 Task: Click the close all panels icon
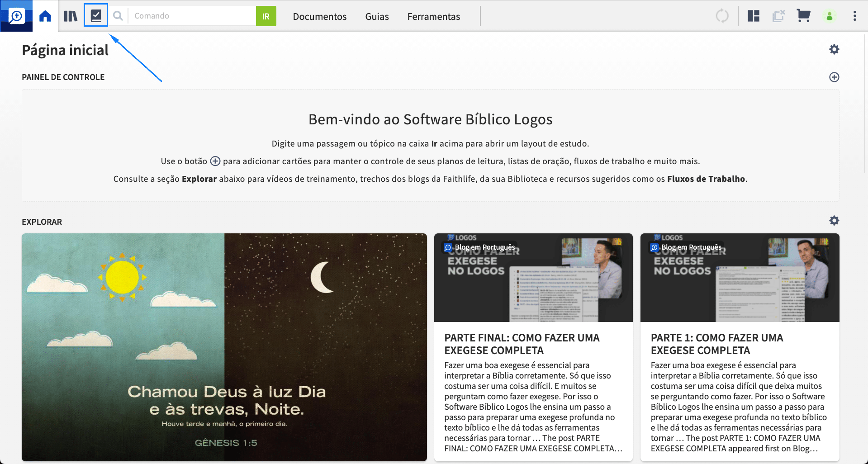click(x=778, y=16)
